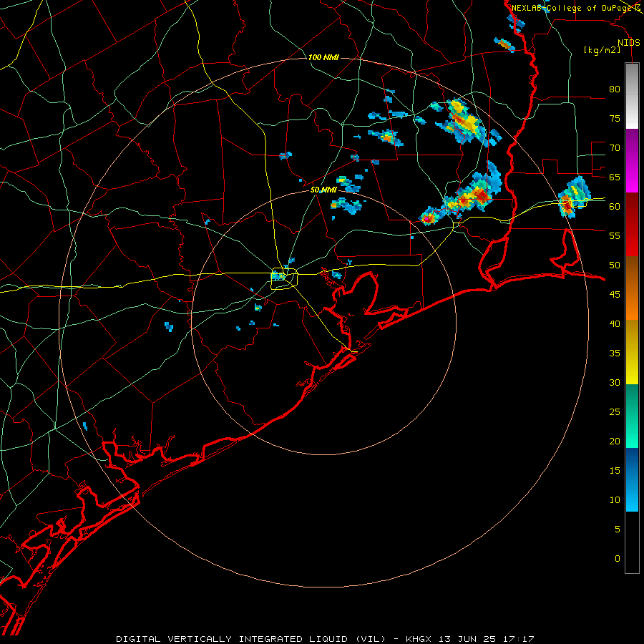Click the 40 value on the scale
Screen dimensions: 644x644
point(615,323)
